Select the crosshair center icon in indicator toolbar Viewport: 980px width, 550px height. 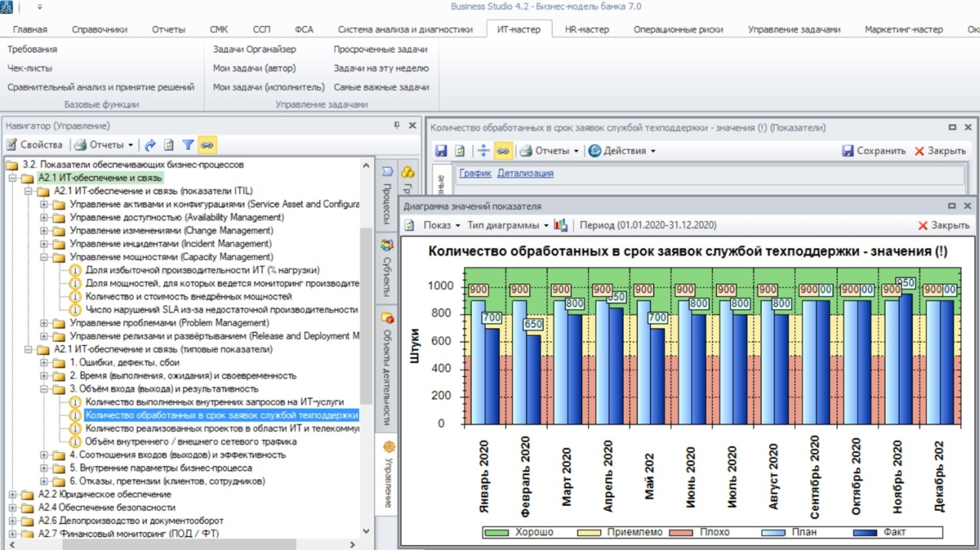tap(483, 150)
